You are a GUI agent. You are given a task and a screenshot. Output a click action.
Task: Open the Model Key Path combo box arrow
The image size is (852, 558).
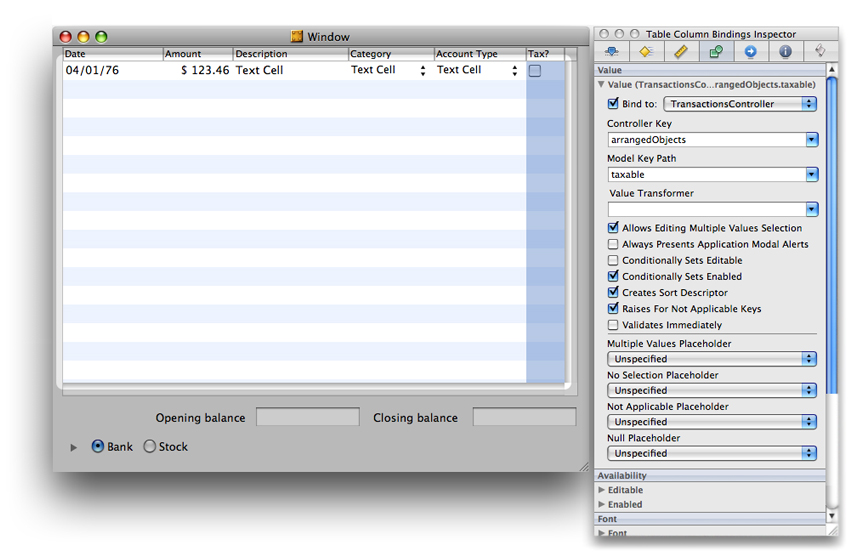tap(812, 175)
